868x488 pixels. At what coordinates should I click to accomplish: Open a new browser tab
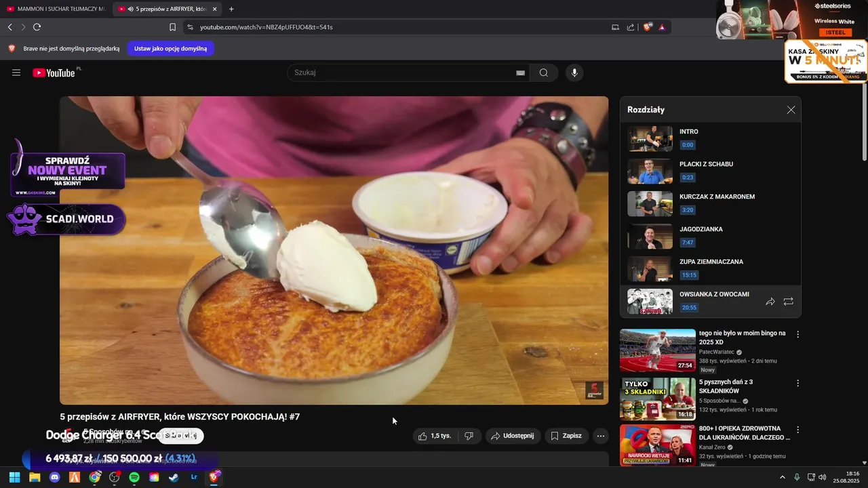231,9
